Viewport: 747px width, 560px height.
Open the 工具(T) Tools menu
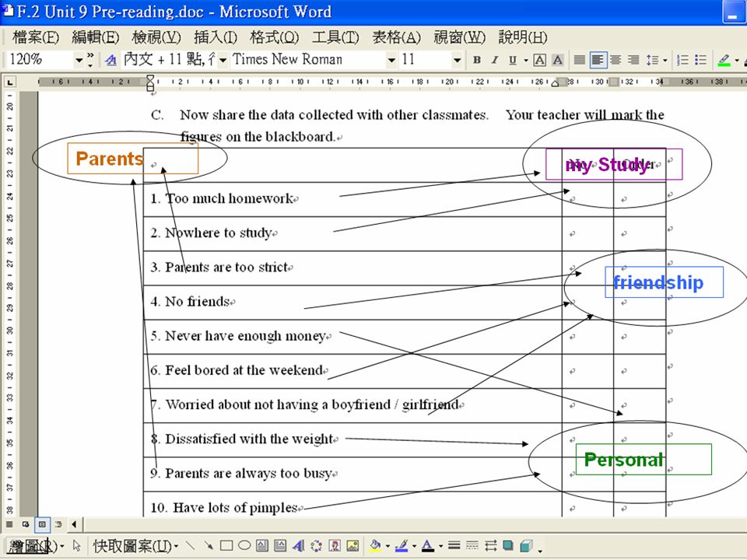tap(335, 37)
